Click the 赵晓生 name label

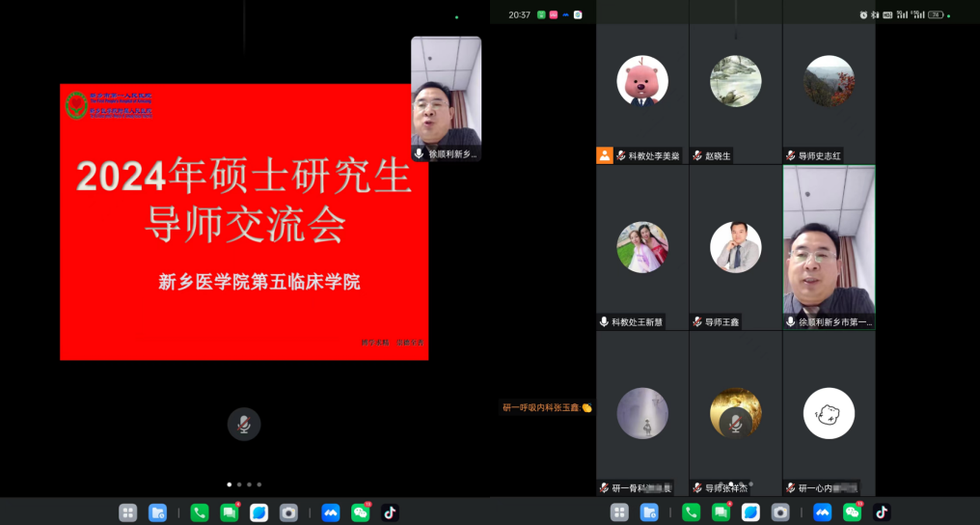(719, 156)
